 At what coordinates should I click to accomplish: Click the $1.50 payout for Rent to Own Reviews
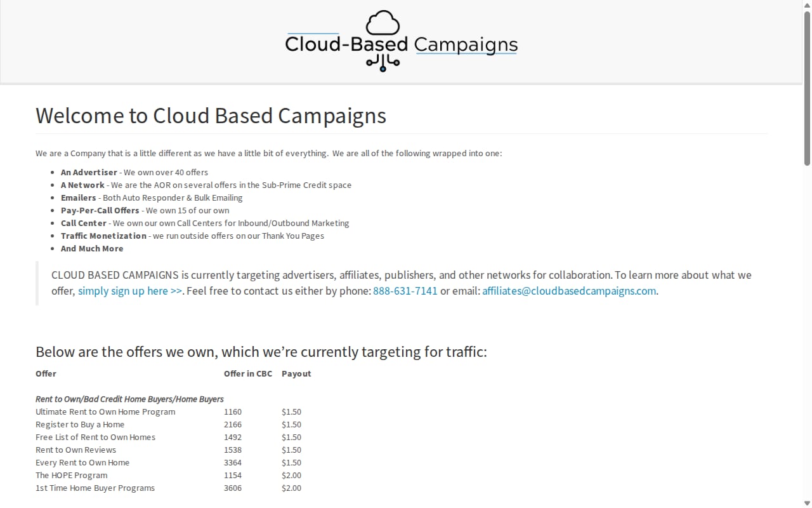click(291, 450)
